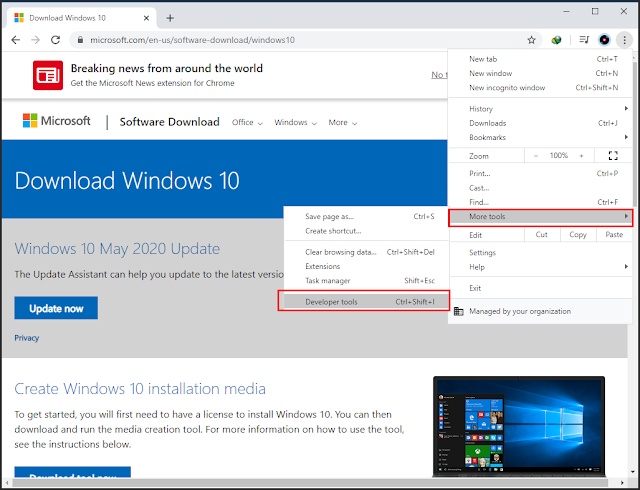Image resolution: width=640 pixels, height=490 pixels.
Task: Open Developer tools
Action: pyautogui.click(x=366, y=302)
